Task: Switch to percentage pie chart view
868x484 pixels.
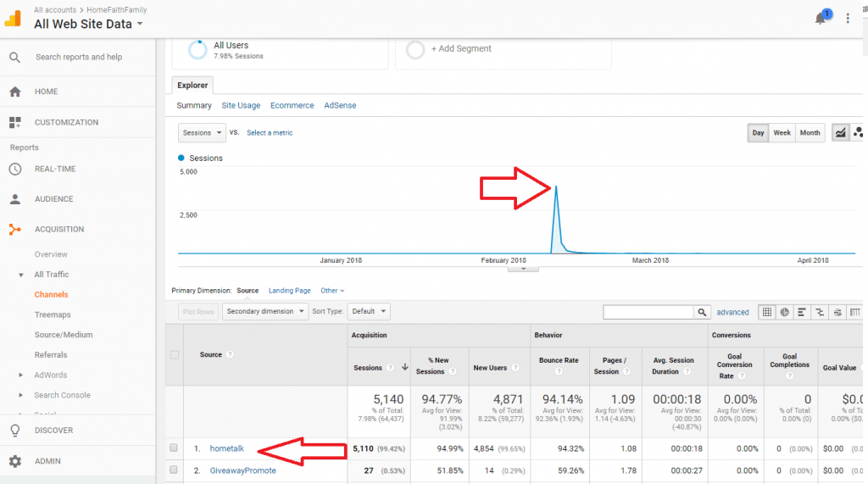Action: coord(784,312)
